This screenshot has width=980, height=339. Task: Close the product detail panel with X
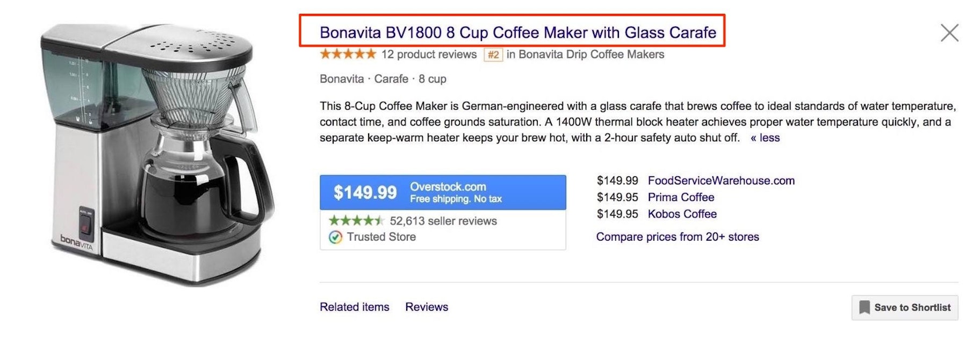pos(949,33)
